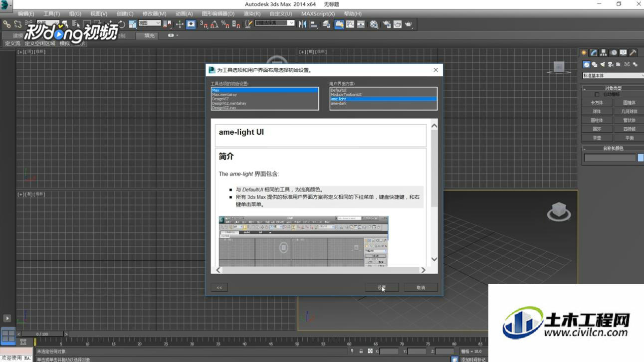The image size is (644, 362).
Task: Open the named selection set dropdown
Action: [275, 23]
